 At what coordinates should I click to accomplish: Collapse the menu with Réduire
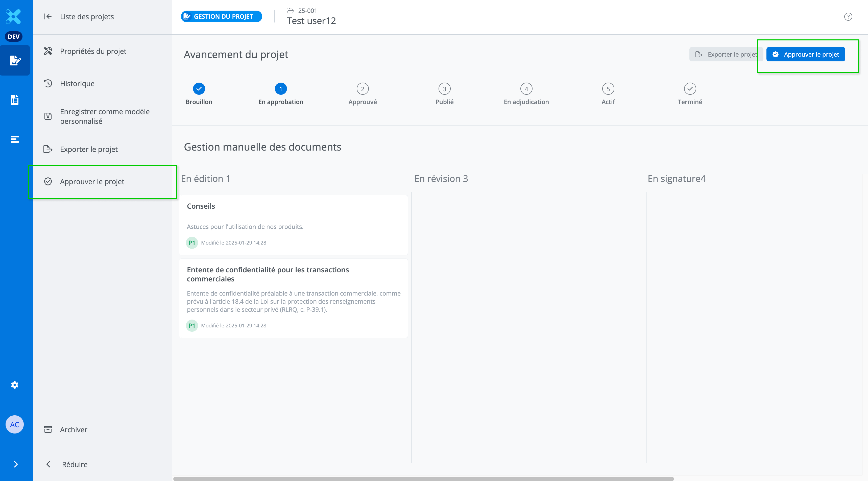(x=74, y=464)
